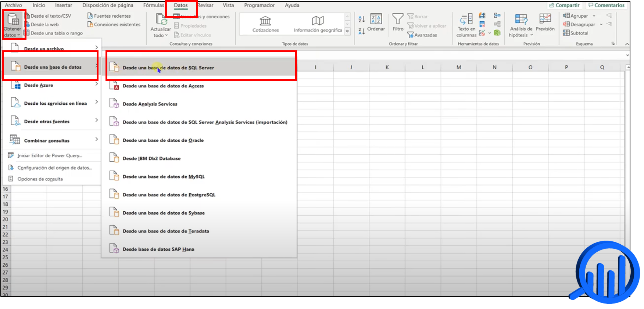Viewport: 644px width, 309px height.
Task: Choose Desde una base de datos de Sybase
Action: coord(200,213)
